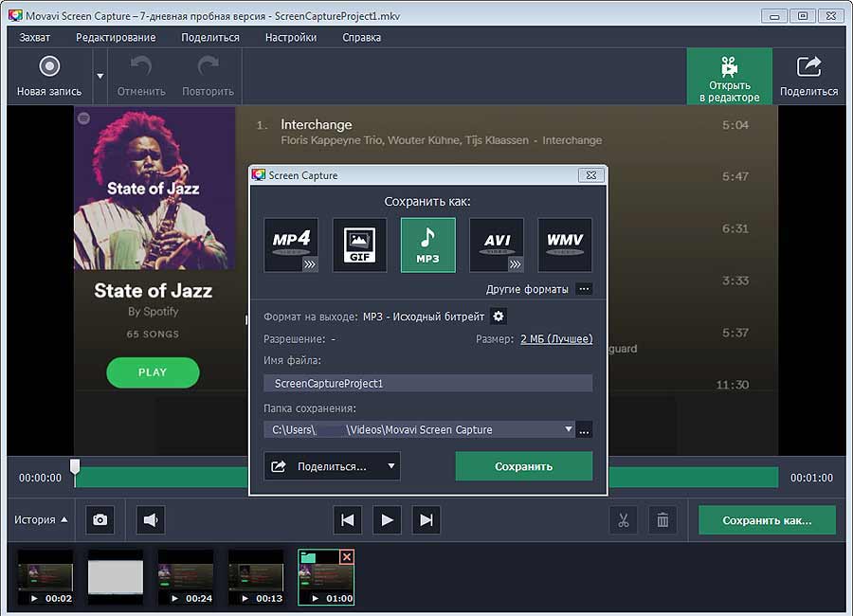Remove the 01:00 recording with red X
This screenshot has height=616, width=853.
[x=347, y=556]
